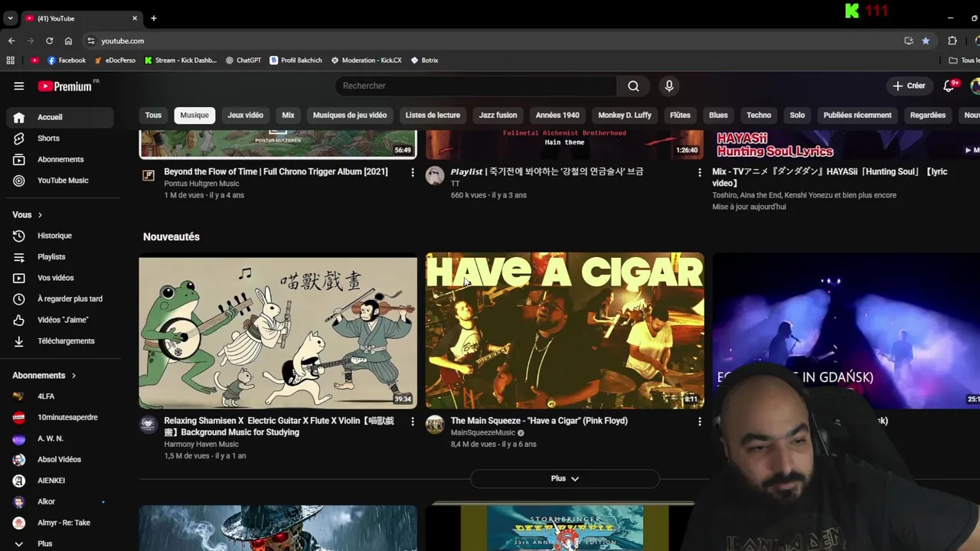Open Historique in the sidebar
The width and height of the screenshot is (980, 551).
[x=60, y=236]
